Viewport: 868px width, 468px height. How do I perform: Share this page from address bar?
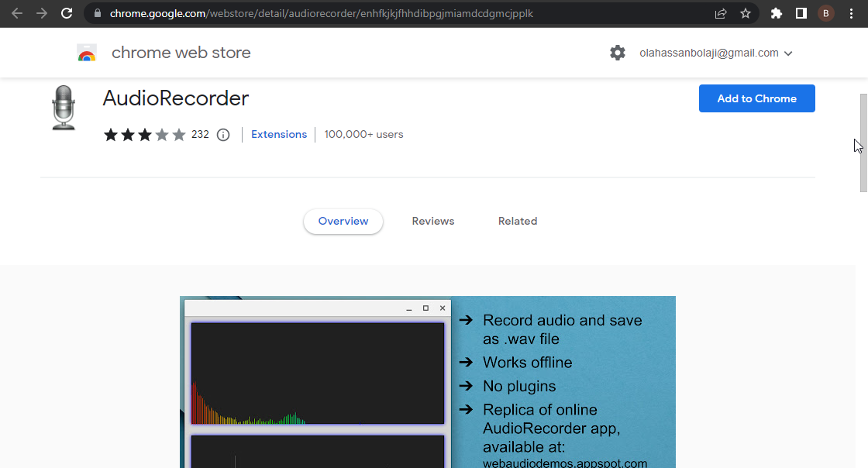click(720, 13)
